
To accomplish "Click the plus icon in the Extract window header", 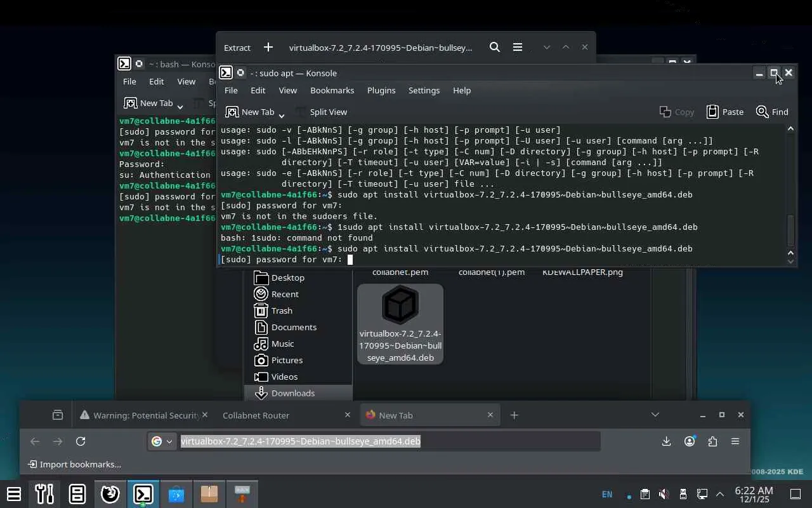I will point(268,48).
